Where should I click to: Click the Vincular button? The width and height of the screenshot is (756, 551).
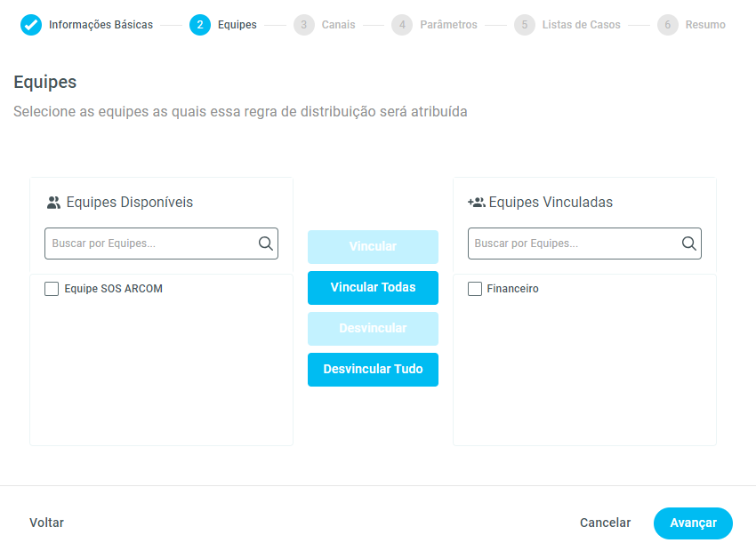click(373, 247)
